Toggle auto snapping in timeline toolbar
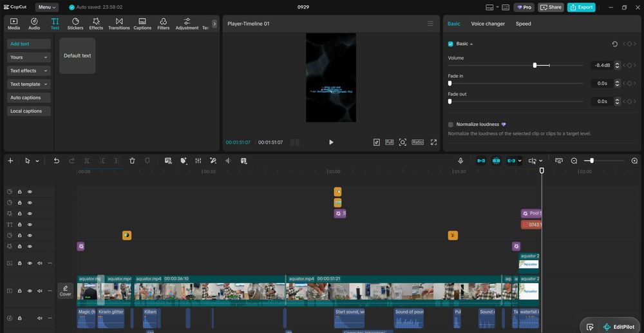 click(496, 161)
